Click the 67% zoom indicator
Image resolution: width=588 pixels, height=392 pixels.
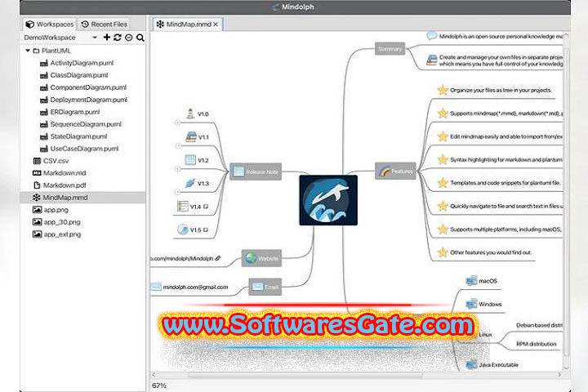coord(159,385)
